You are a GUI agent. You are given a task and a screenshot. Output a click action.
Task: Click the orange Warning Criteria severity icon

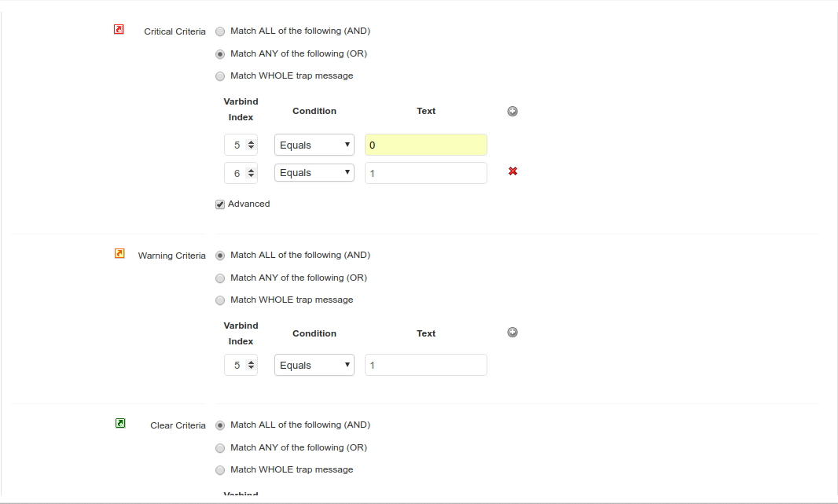point(119,253)
